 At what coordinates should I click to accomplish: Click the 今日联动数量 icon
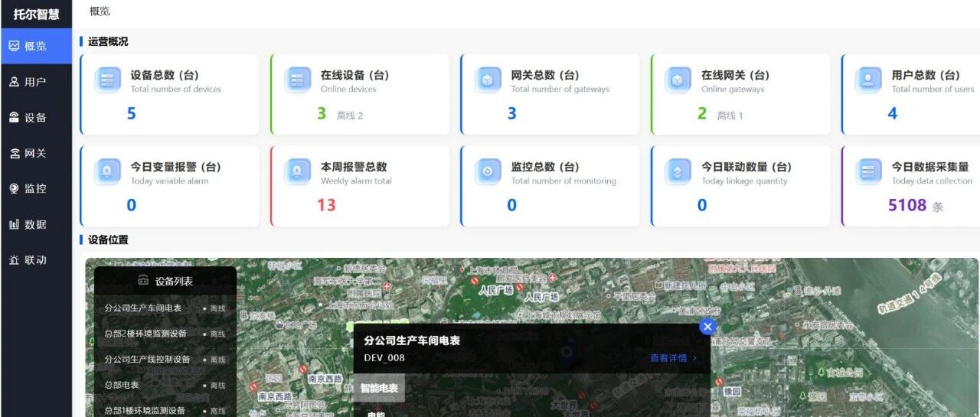pos(678,172)
